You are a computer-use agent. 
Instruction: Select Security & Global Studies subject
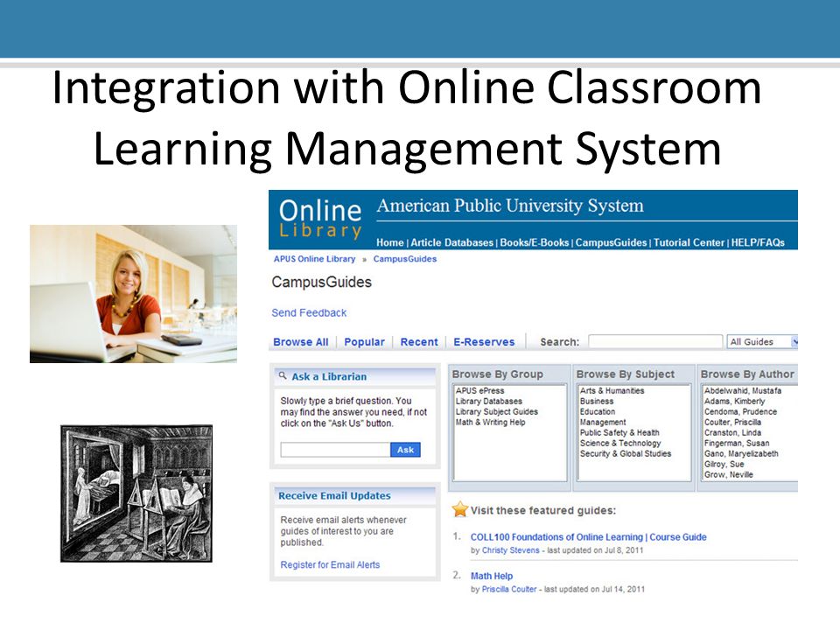coord(625,453)
